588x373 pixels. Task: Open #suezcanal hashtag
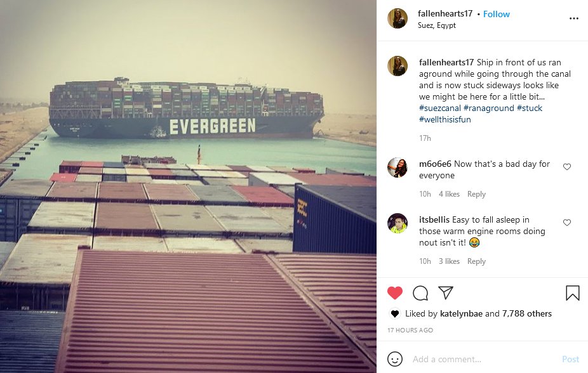pos(440,108)
